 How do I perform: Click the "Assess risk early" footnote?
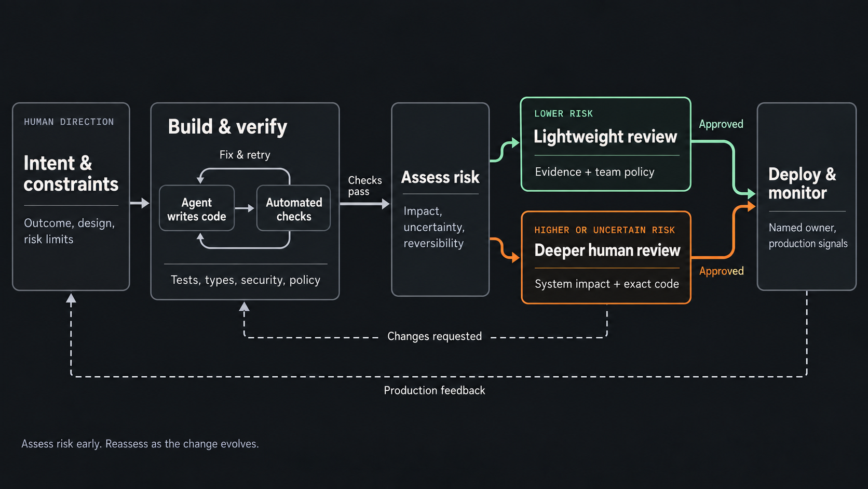pos(140,444)
